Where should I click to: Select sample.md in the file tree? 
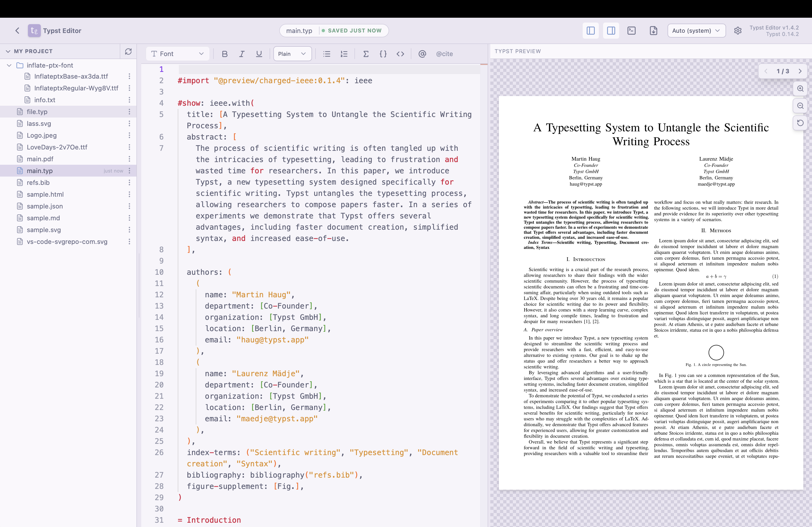click(43, 218)
